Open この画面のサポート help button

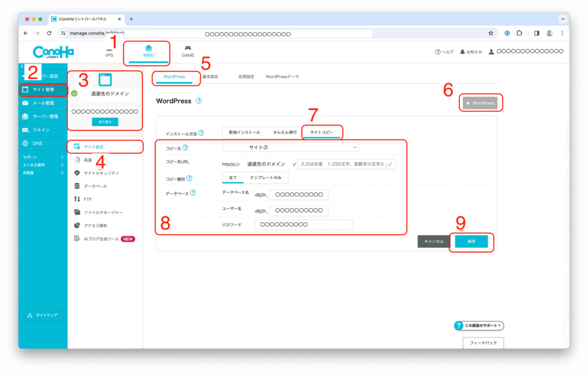[x=479, y=325]
